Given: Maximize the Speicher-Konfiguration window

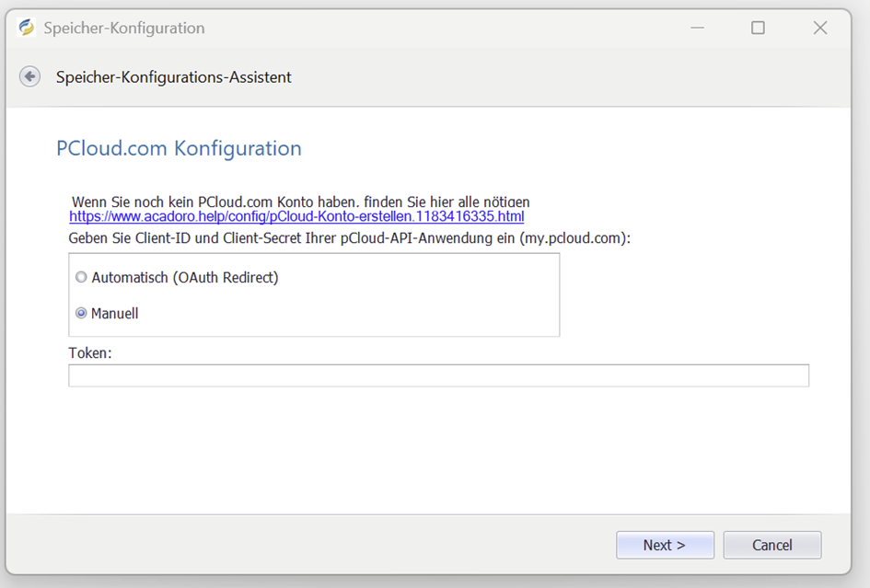Looking at the screenshot, I should (x=758, y=28).
